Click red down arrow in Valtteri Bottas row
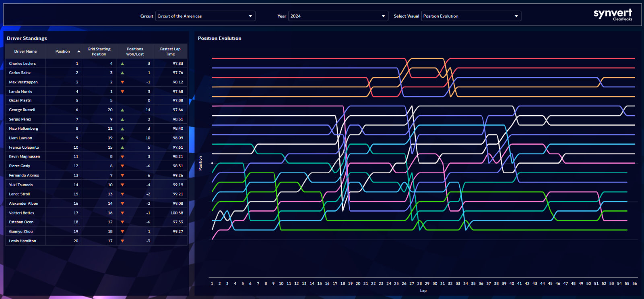Image resolution: width=644 pixels, height=299 pixels. 122,213
